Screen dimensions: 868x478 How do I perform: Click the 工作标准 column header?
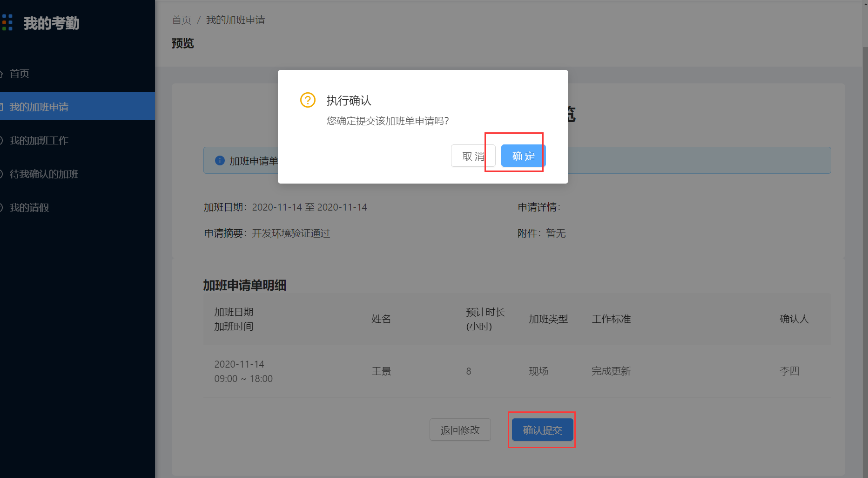pyautogui.click(x=611, y=319)
